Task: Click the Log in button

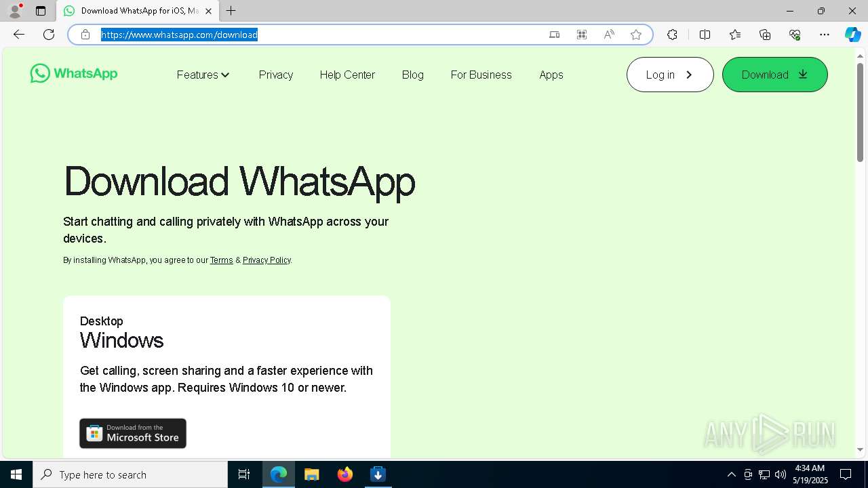Action: (x=670, y=75)
